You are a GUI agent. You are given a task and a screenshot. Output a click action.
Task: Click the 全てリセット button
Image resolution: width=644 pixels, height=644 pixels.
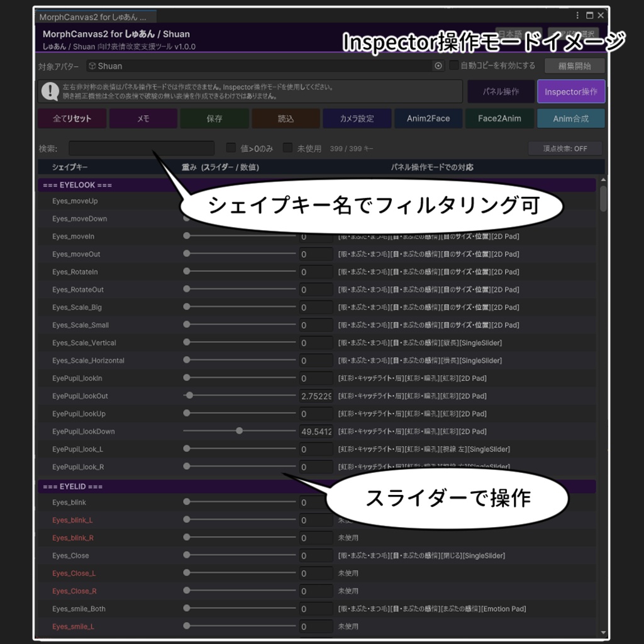[72, 119]
